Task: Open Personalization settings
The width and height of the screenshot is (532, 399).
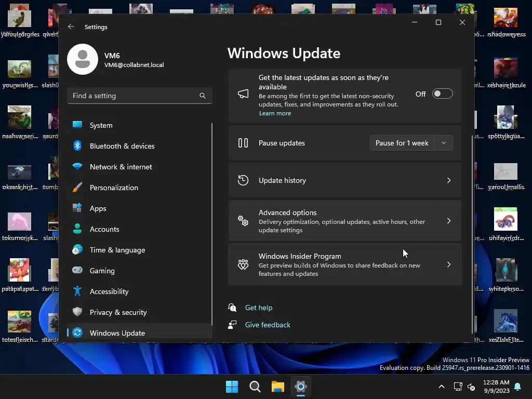Action: pos(139,187)
